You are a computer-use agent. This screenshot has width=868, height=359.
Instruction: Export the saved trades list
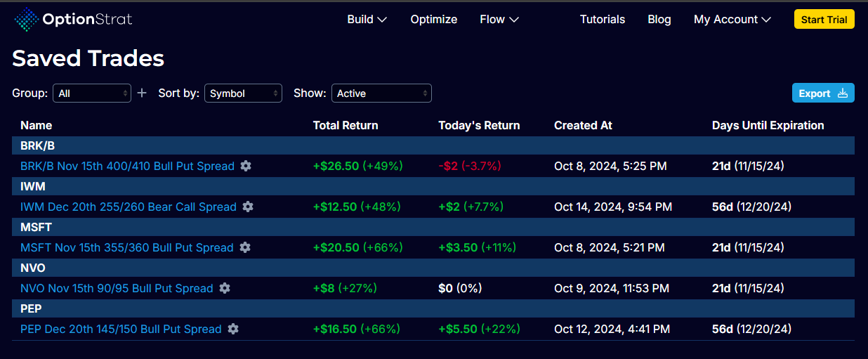(x=823, y=93)
